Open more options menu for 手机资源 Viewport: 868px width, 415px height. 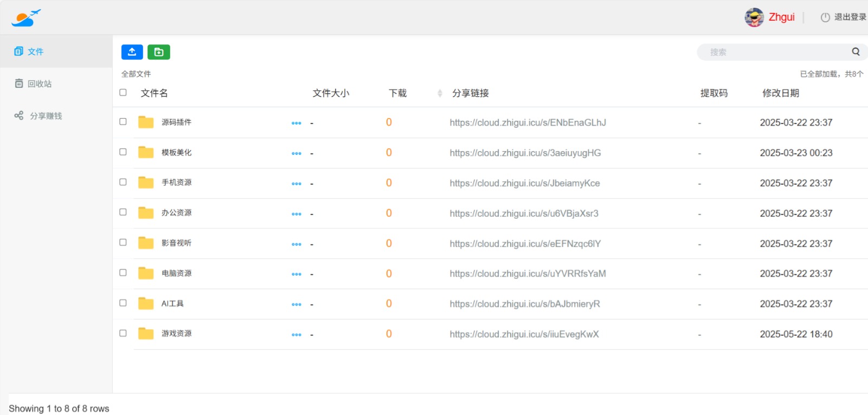pyautogui.click(x=296, y=184)
